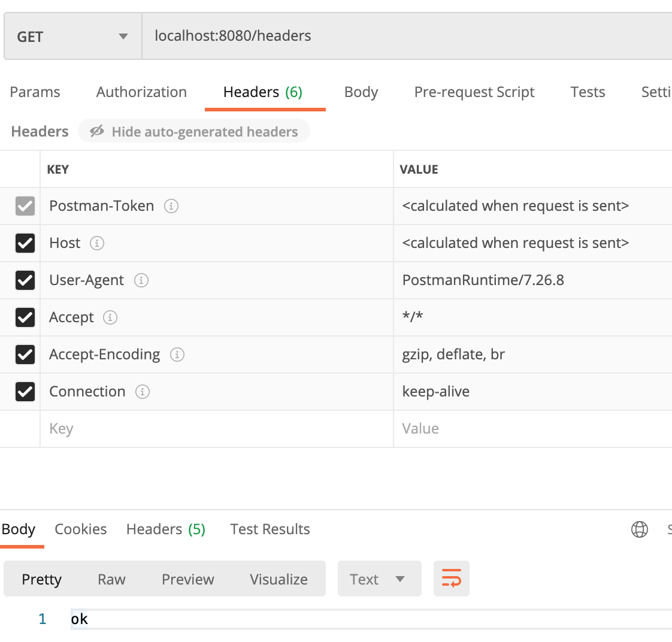This screenshot has height=642, width=672.
Task: Click the request URL field
Action: point(407,37)
